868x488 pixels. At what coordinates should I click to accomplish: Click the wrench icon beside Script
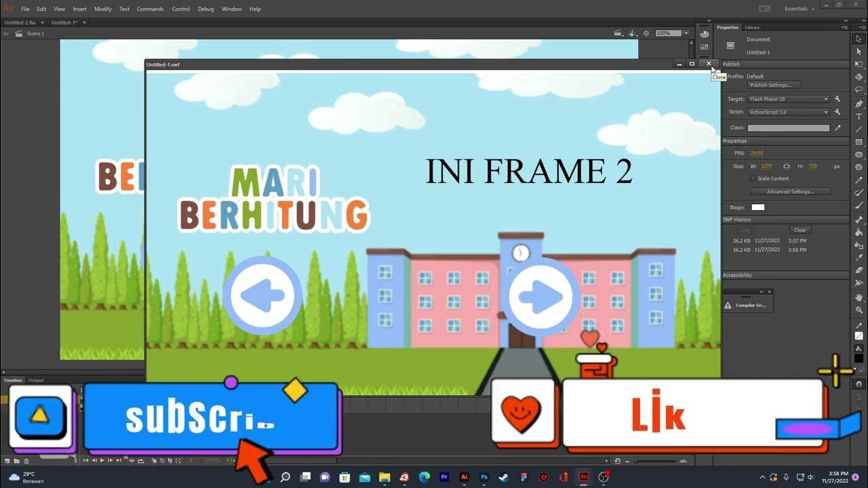click(837, 112)
